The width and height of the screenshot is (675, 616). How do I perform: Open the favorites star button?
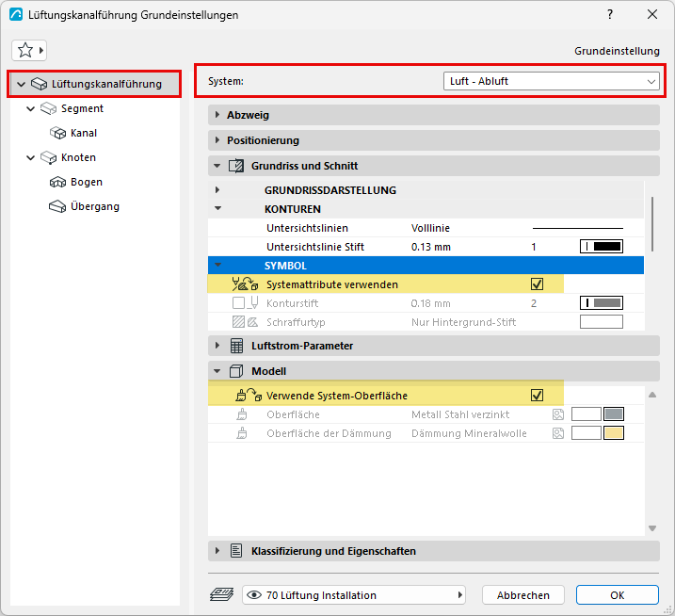29,51
